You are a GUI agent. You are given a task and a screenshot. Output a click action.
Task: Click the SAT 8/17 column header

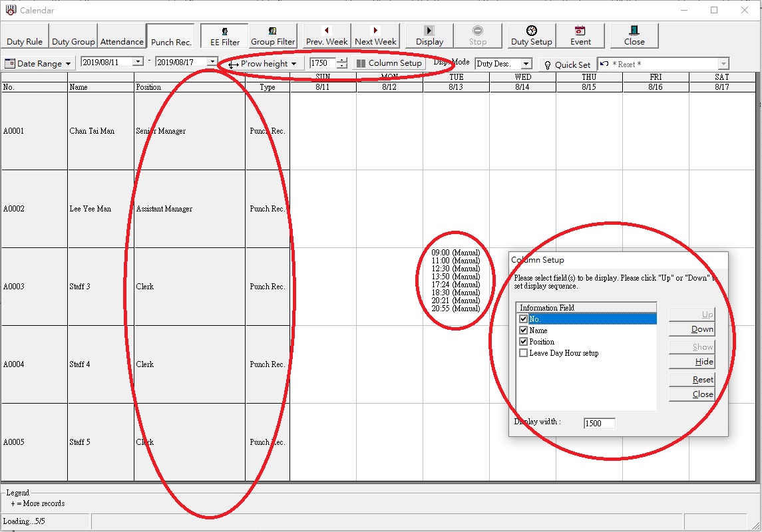722,82
